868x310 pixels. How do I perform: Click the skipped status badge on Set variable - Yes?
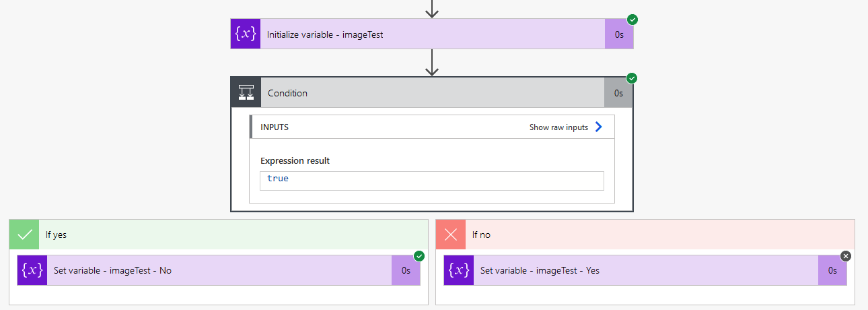tap(846, 256)
